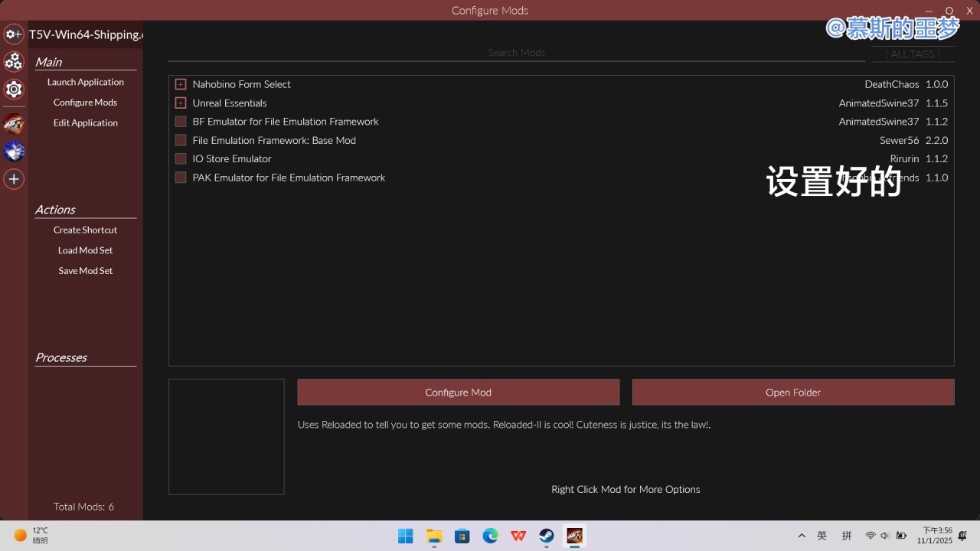The height and width of the screenshot is (551, 980).
Task: Select the Persona 5 application icon in sidebar
Action: tap(14, 123)
